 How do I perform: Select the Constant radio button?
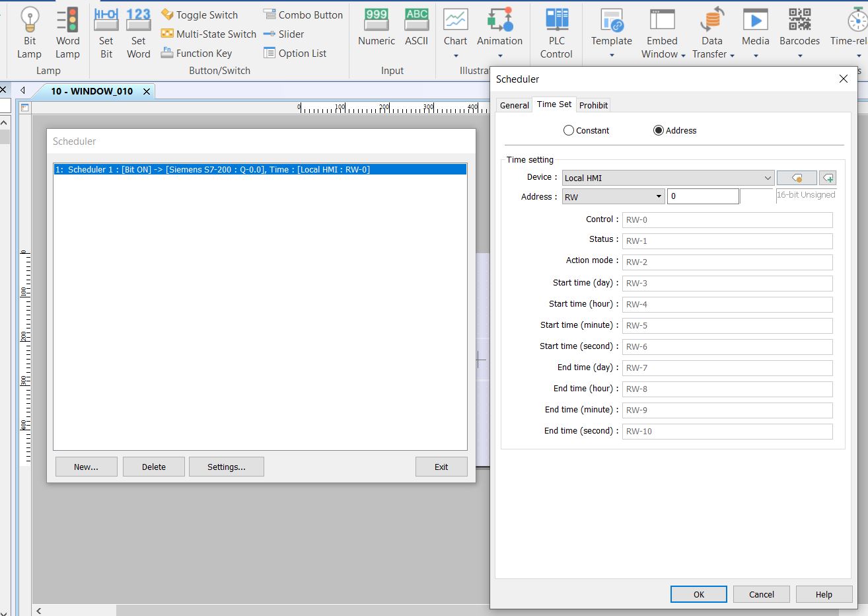coord(569,131)
